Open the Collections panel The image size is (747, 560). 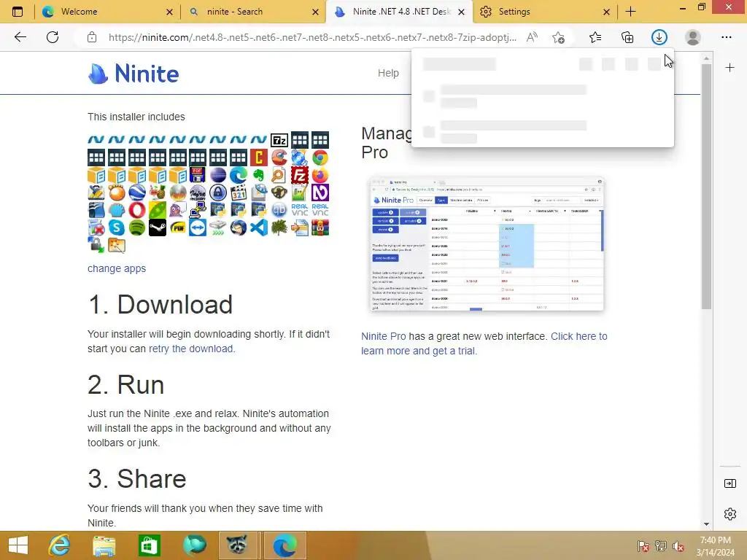coord(627,37)
